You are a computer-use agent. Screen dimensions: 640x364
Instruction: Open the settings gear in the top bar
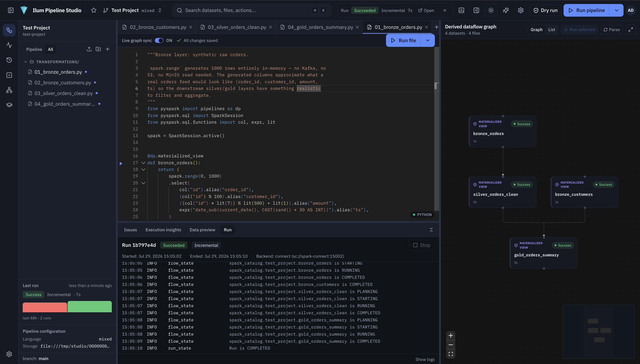tap(521, 10)
